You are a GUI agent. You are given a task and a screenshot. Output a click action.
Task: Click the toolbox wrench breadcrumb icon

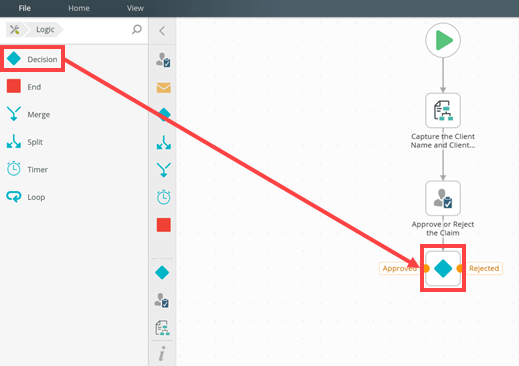tap(14, 30)
